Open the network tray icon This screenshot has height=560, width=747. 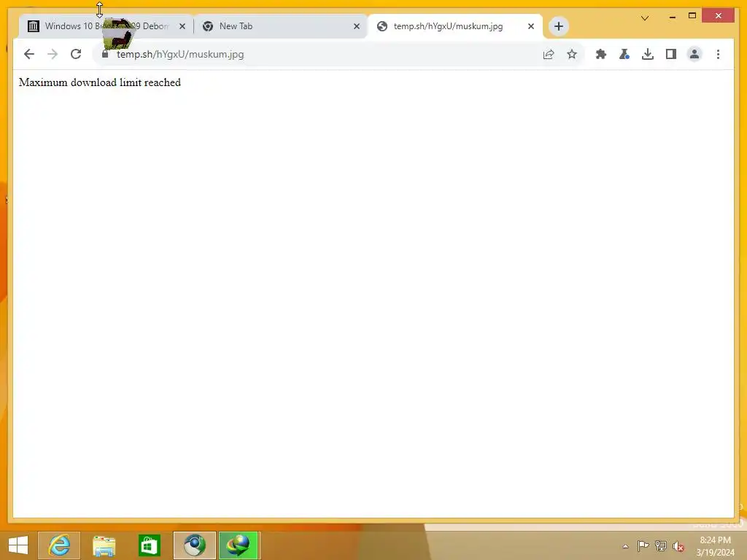[x=661, y=546]
